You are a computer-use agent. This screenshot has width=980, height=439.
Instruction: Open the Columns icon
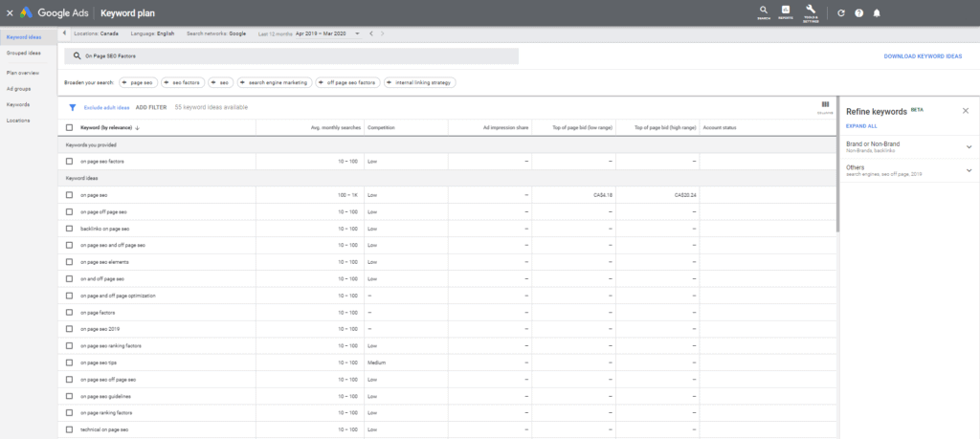click(x=825, y=107)
